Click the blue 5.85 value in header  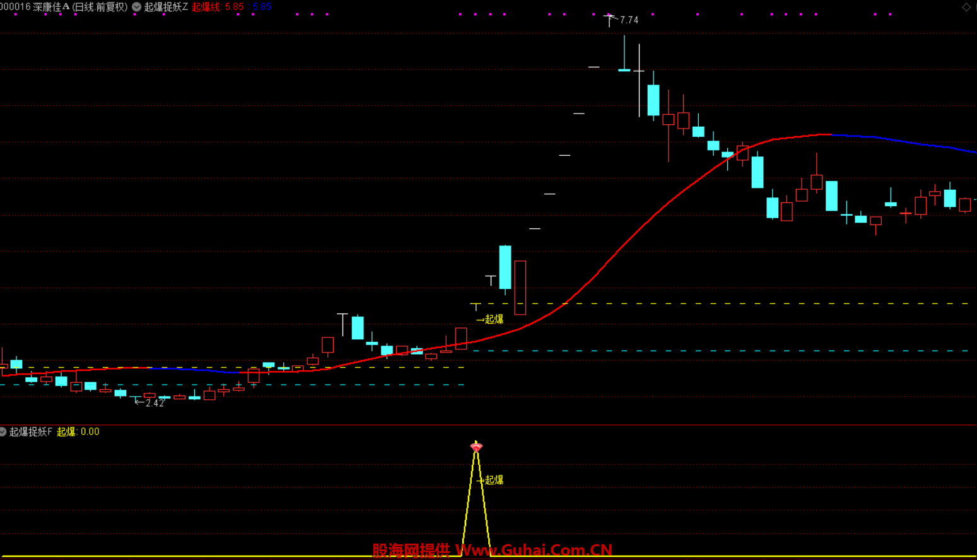pos(262,7)
